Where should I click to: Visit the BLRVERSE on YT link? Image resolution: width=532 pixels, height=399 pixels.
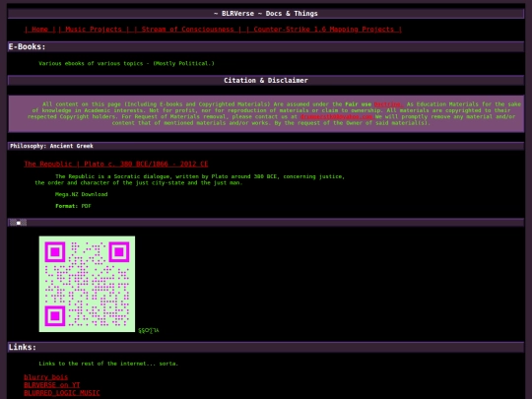click(52, 385)
